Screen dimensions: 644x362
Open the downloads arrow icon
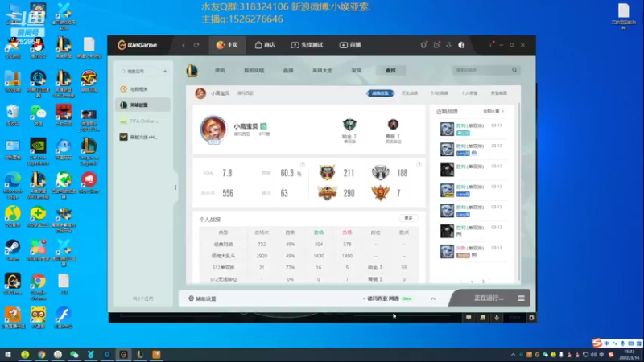pos(448,45)
